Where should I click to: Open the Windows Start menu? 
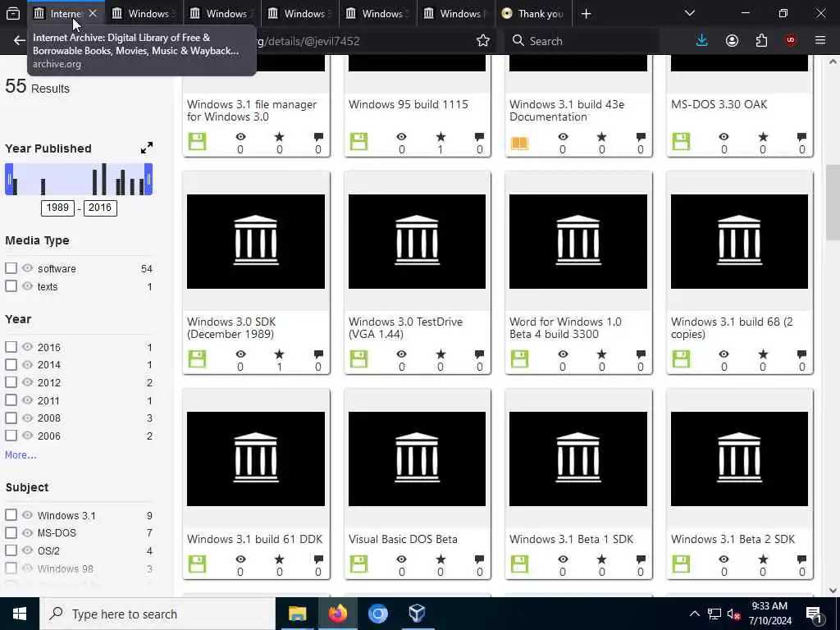[20, 614]
